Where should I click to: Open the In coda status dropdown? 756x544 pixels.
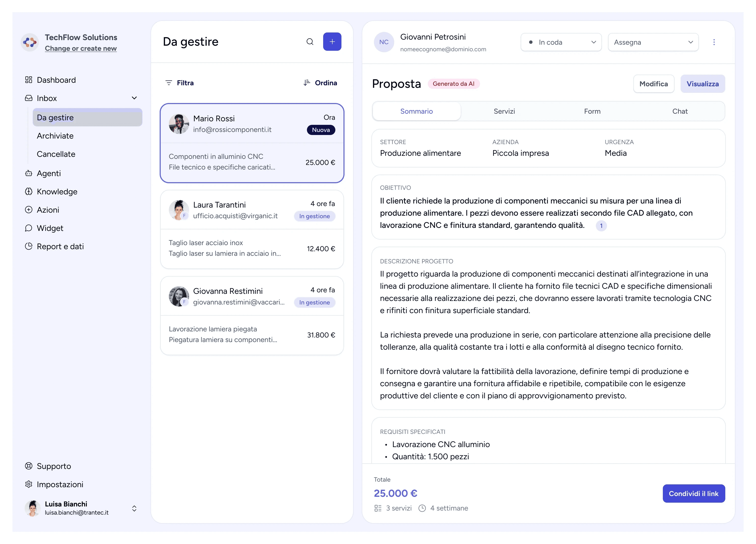[x=561, y=42]
